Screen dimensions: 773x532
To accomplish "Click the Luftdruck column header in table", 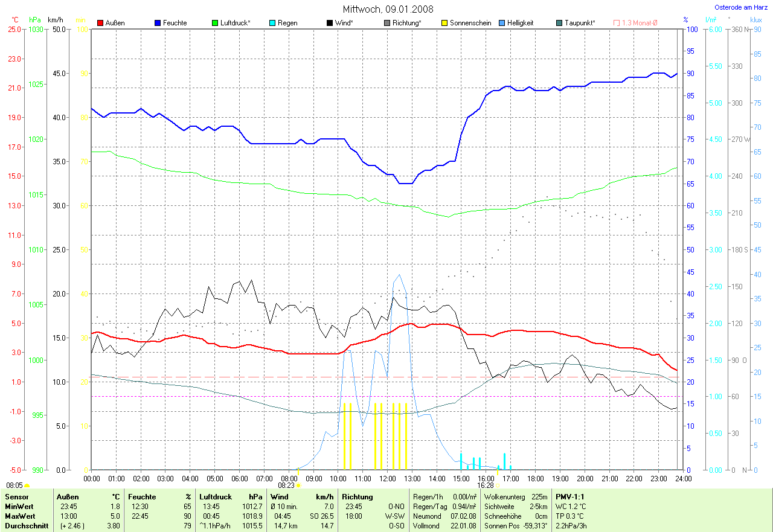I will [x=216, y=497].
